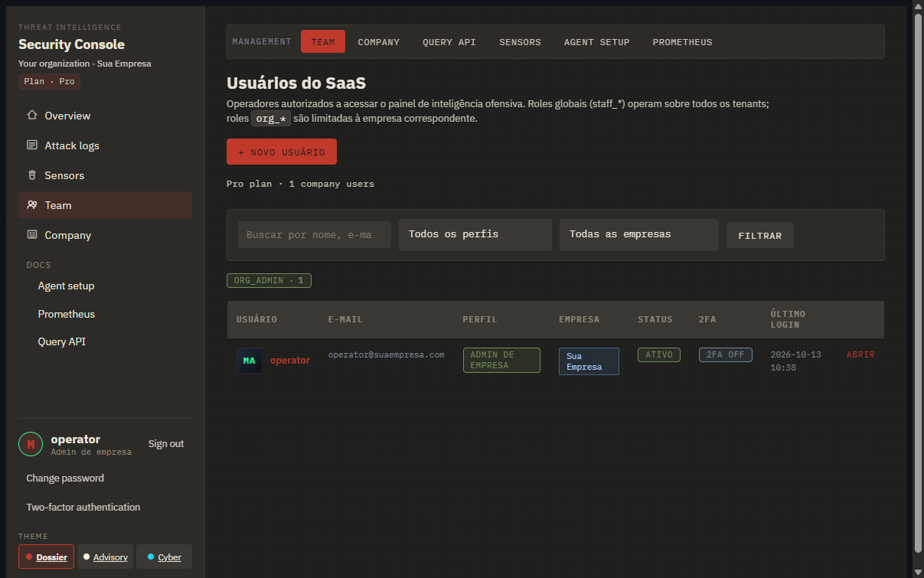Open Agent setup docs link
Image resolution: width=924 pixels, height=578 pixels.
tap(67, 286)
